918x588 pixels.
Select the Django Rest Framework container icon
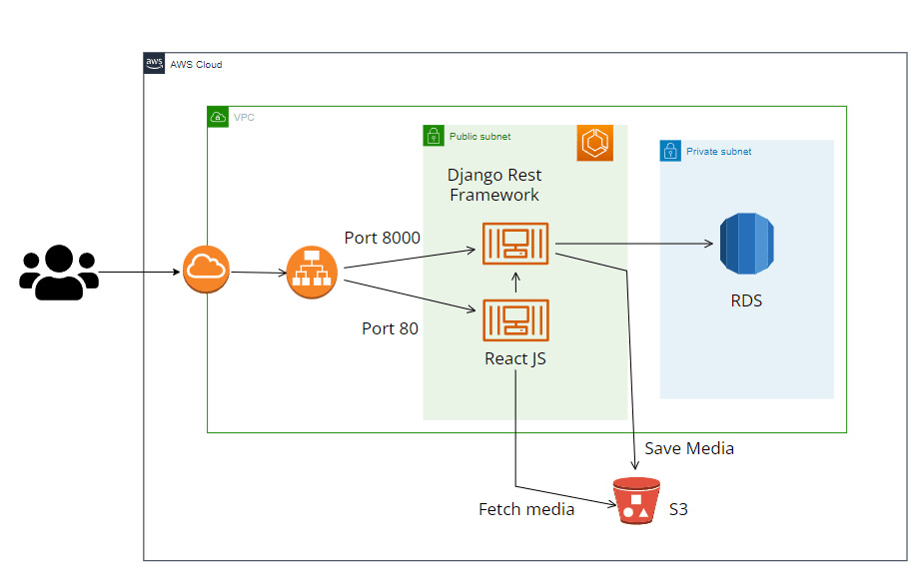coord(514,244)
